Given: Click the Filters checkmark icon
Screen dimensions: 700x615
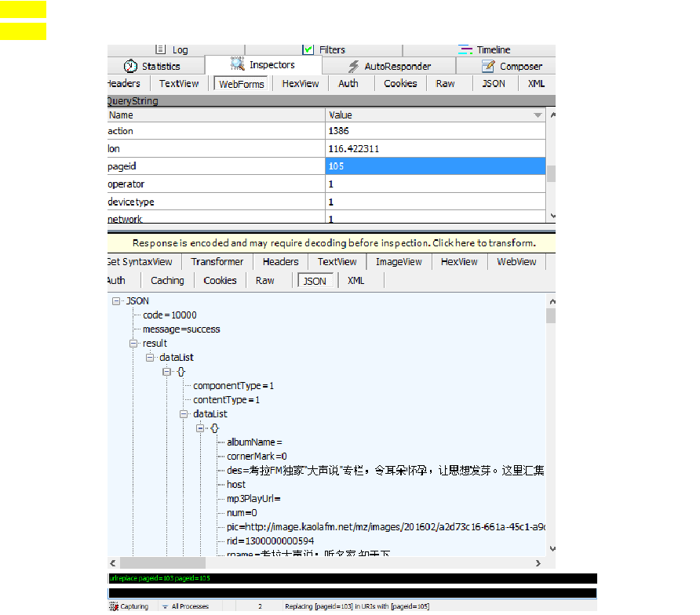Looking at the screenshot, I should tap(308, 49).
